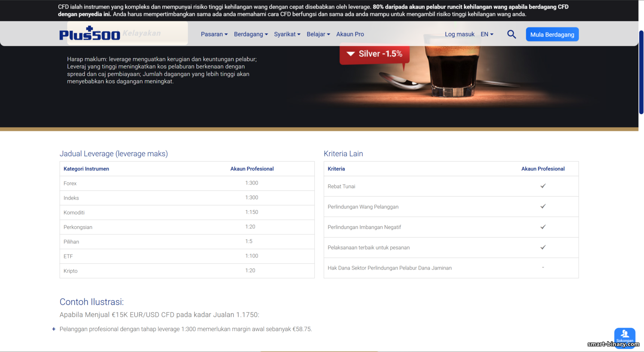Click the page vertical scrollbar thumb
Viewport: 644px width, 352px height.
641,72
